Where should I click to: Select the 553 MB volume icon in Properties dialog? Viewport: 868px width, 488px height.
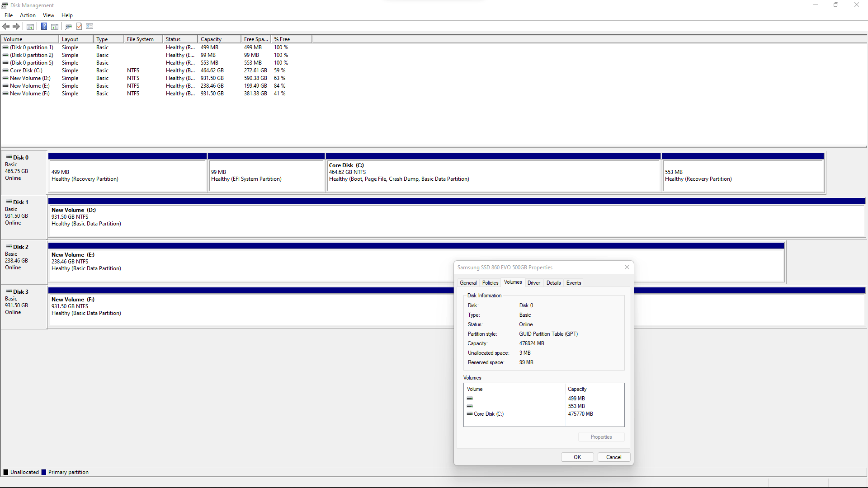pyautogui.click(x=470, y=406)
